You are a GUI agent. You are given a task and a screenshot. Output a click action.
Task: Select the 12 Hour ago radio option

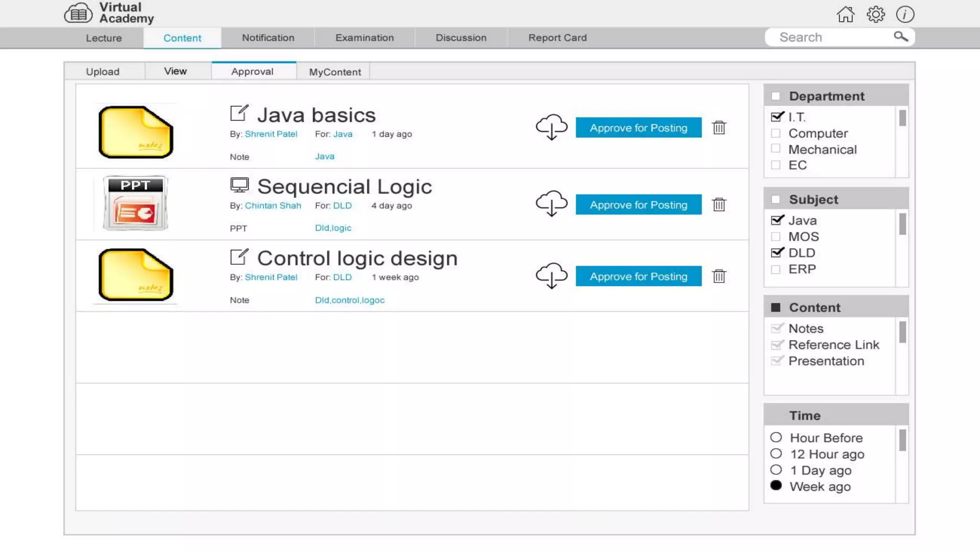776,453
